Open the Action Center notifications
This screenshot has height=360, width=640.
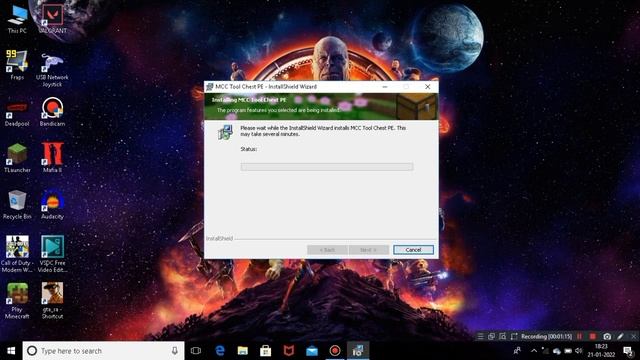pyautogui.click(x=628, y=351)
